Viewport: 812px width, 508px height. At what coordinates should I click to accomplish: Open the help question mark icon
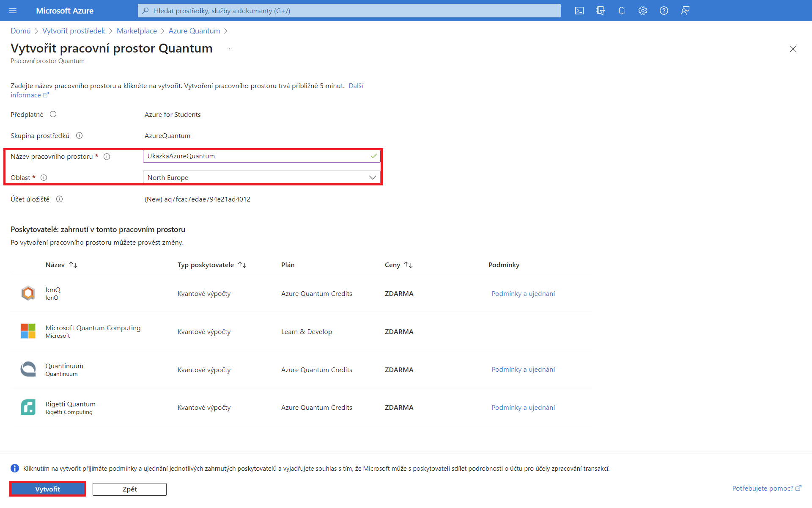[664, 11]
